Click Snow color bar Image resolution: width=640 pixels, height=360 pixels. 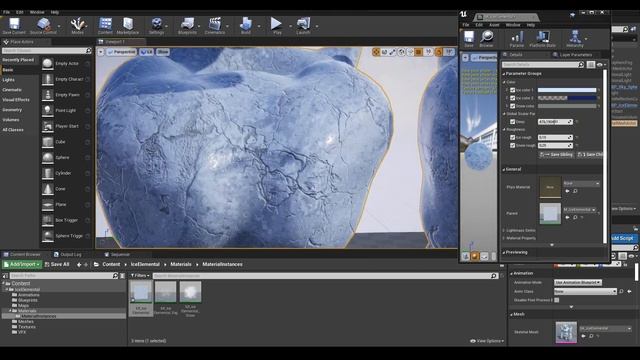567,106
